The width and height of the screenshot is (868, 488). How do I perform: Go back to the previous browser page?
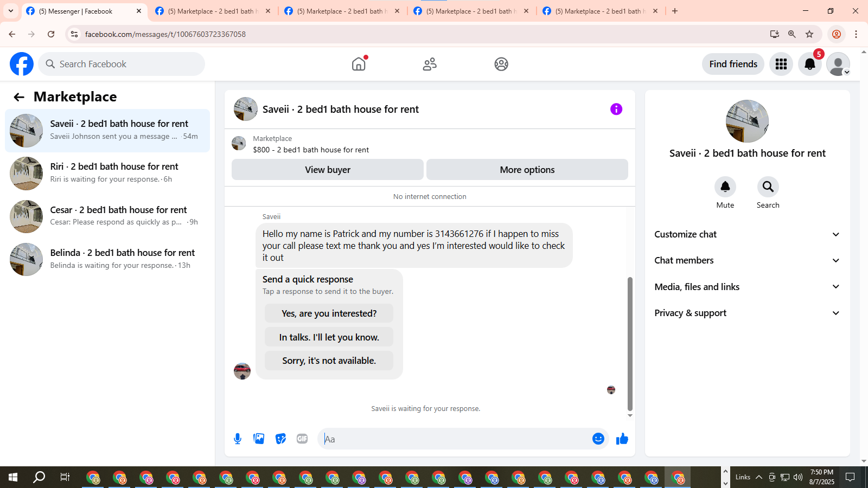12,34
